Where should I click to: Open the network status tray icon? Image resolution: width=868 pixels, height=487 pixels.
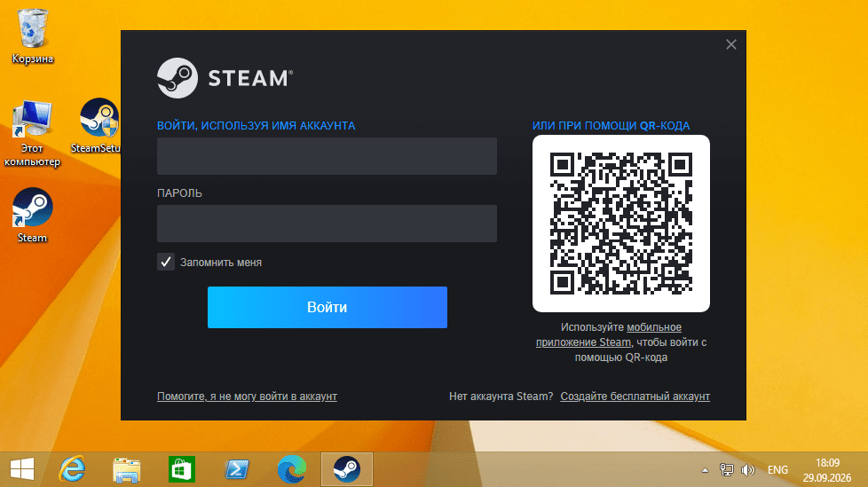point(726,470)
